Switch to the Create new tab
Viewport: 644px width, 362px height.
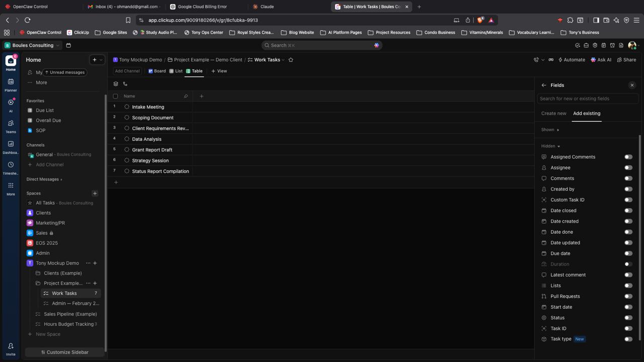pyautogui.click(x=553, y=114)
